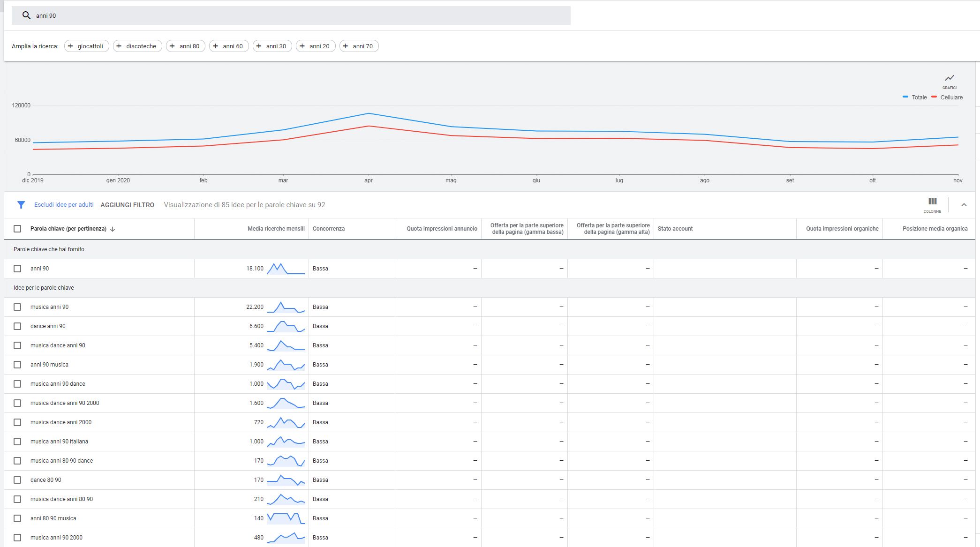Tick the musica dance anni 2000 checkbox
This screenshot has height=547, width=980.
(x=17, y=422)
